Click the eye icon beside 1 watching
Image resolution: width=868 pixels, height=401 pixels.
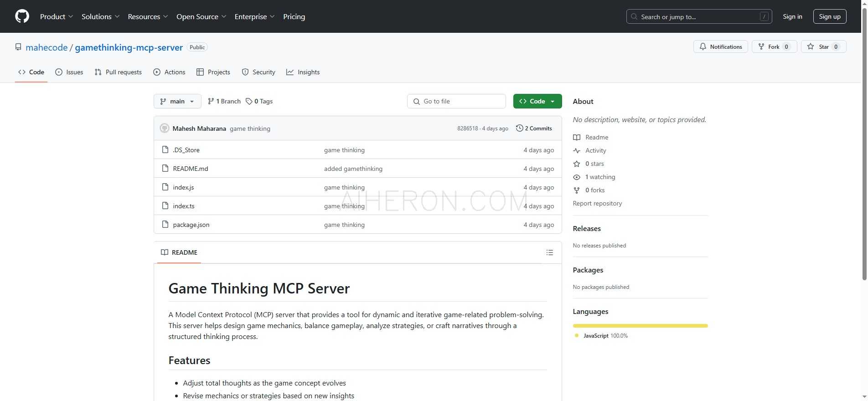pyautogui.click(x=577, y=177)
